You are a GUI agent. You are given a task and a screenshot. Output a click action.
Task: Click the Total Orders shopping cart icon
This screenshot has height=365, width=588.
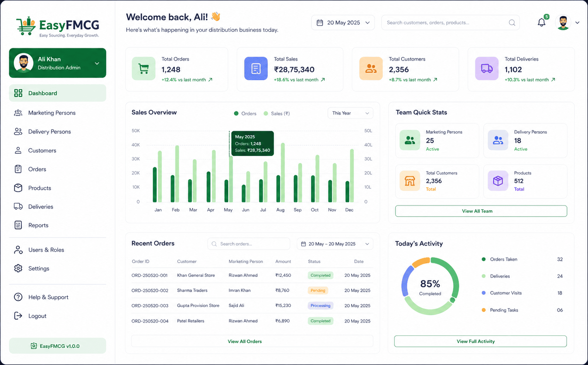pos(144,69)
